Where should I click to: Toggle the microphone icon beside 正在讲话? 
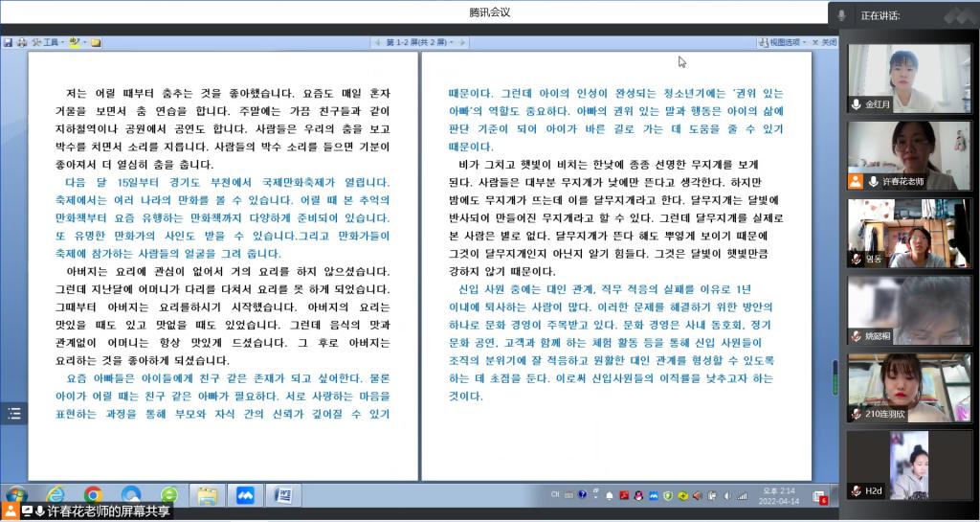(x=841, y=15)
